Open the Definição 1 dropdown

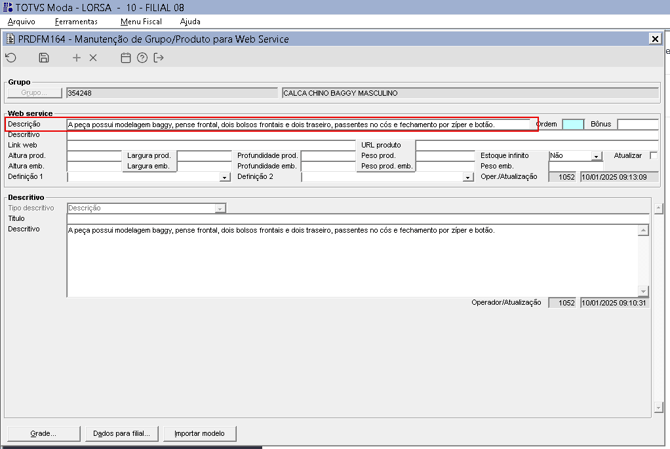pyautogui.click(x=224, y=177)
